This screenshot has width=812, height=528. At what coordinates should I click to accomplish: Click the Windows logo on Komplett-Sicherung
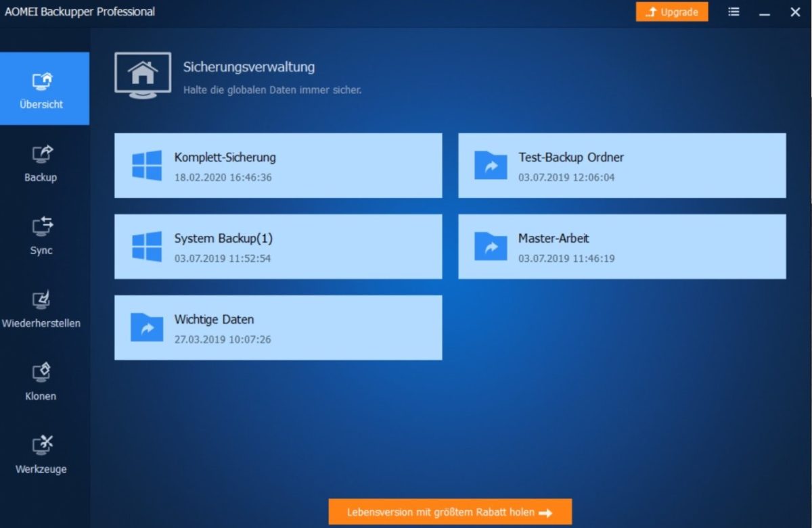pos(146,165)
